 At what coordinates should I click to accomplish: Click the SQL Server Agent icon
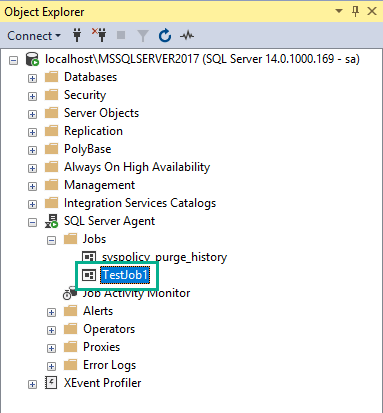point(51,221)
